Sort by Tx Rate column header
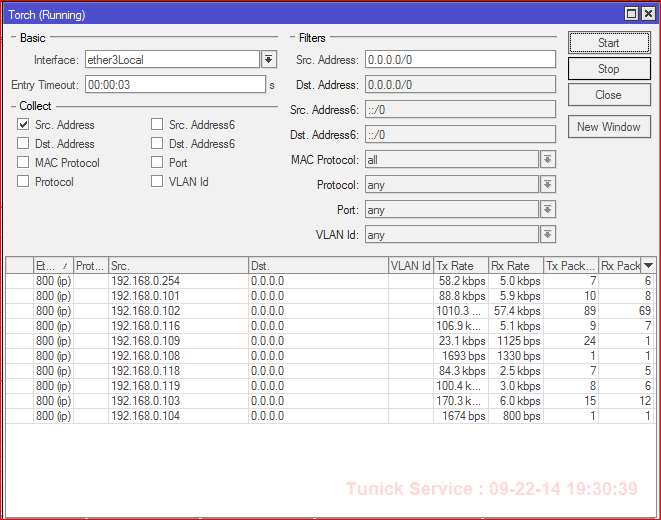This screenshot has height=520, width=661. [461, 266]
